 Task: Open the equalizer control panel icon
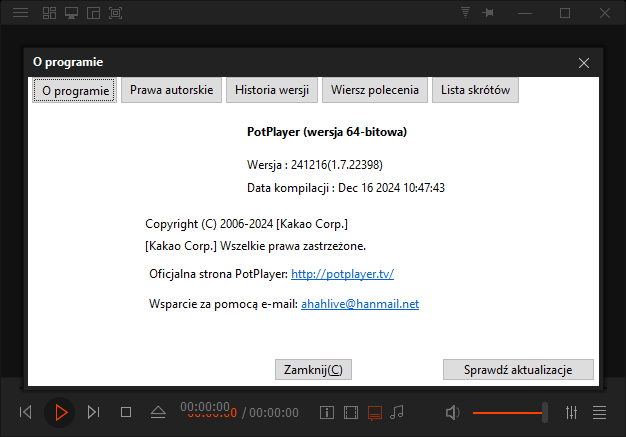pyautogui.click(x=572, y=412)
